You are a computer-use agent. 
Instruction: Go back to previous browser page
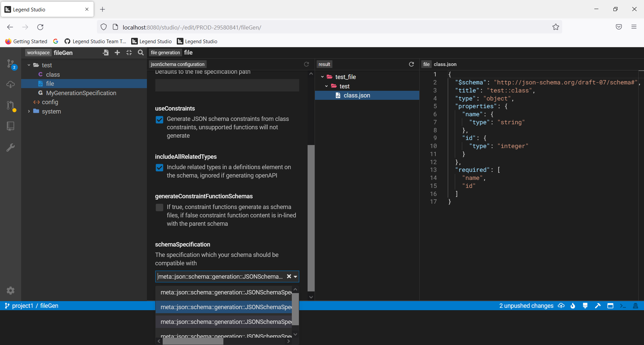(x=10, y=27)
